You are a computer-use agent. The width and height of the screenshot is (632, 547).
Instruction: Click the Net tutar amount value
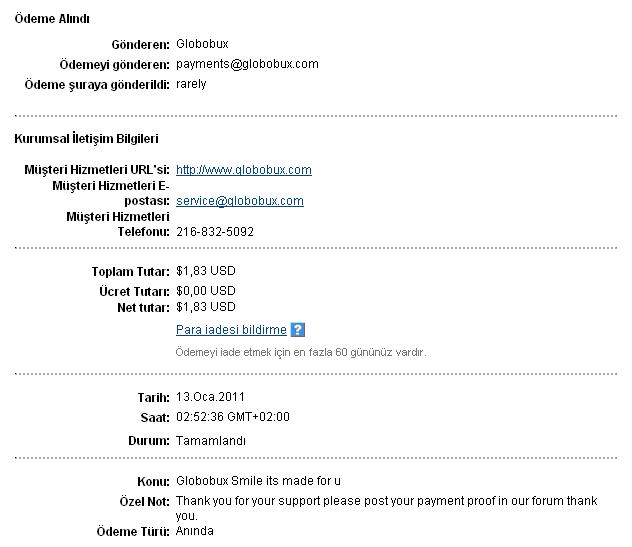coord(205,307)
